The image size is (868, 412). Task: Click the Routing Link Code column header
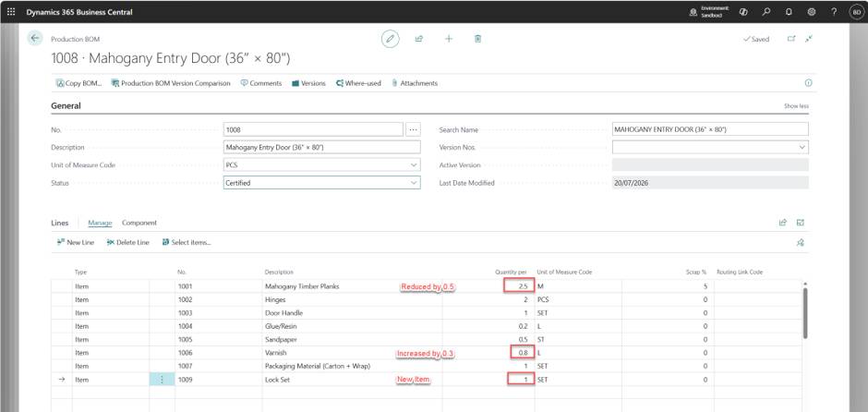pyautogui.click(x=740, y=272)
